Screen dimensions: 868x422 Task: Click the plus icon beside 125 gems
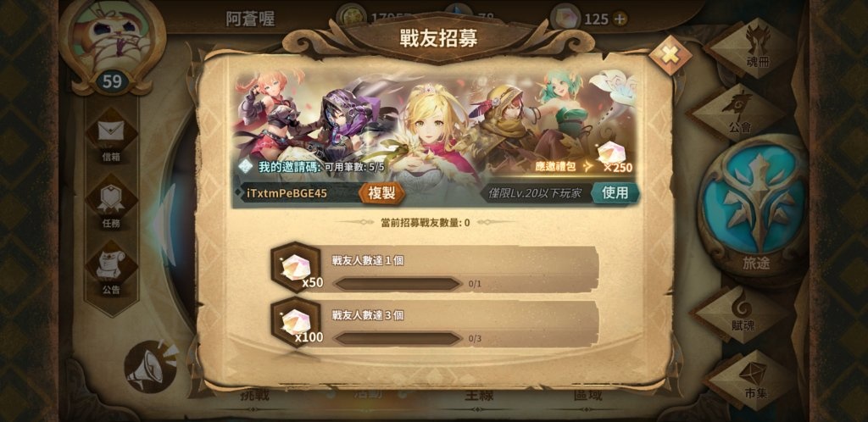[x=620, y=19]
